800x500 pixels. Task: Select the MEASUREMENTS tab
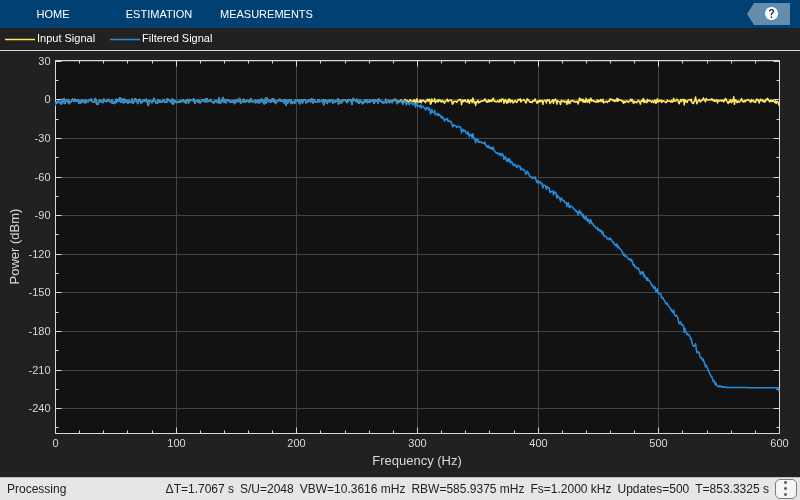[266, 14]
